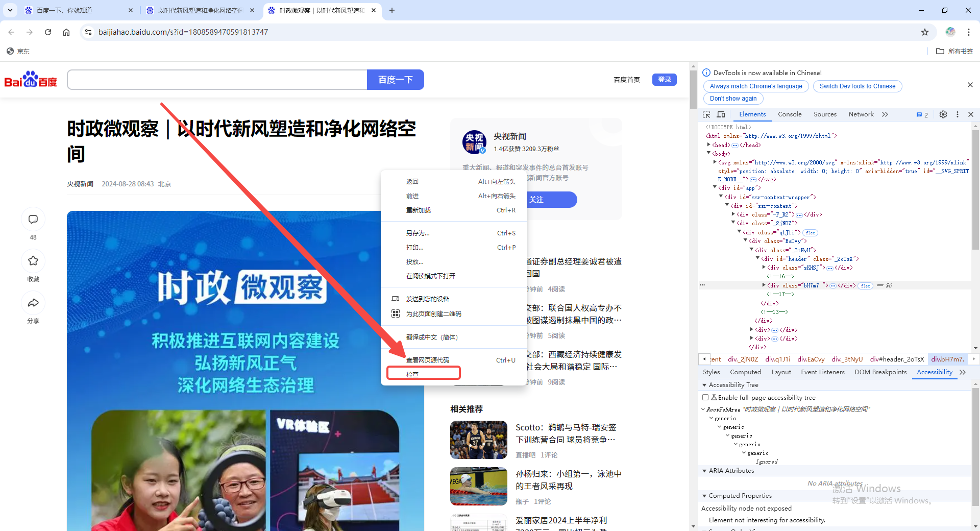The image size is (980, 531).
Task: Click Don't show again button
Action: [733, 99]
